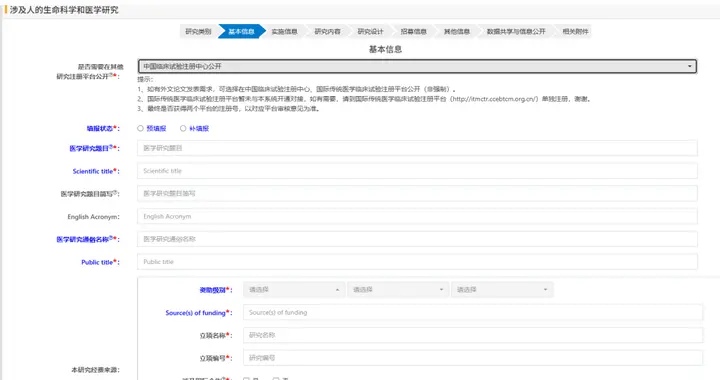Click the itmctr.ccebtcm.org.cn URL in hint text
Screen dimensions: 720x380
click(x=495, y=99)
